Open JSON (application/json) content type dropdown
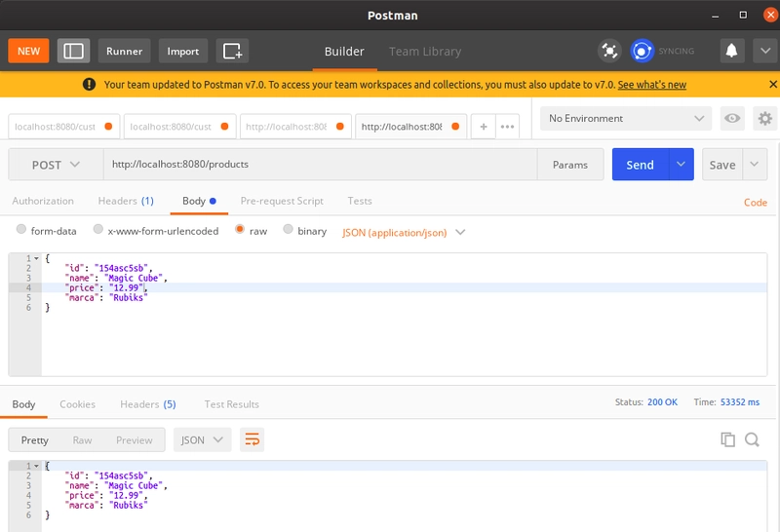780x532 pixels. pyautogui.click(x=404, y=232)
